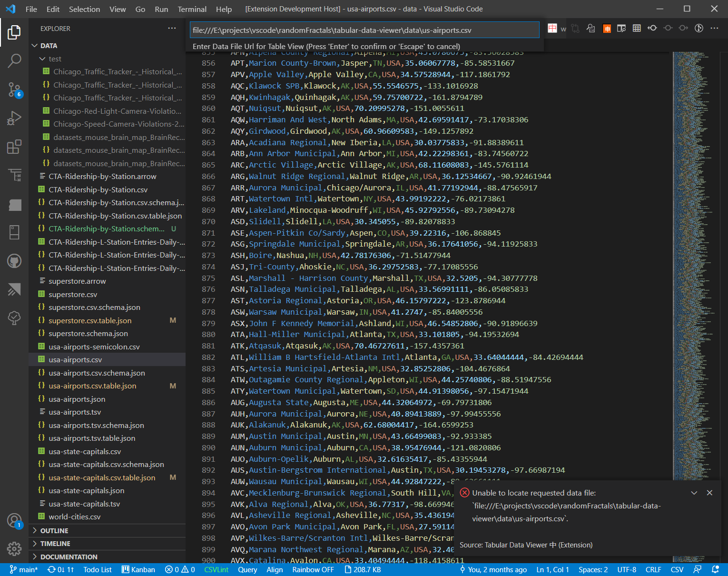Viewport: 728px width, 576px height.
Task: Open the Run menu
Action: pyautogui.click(x=161, y=9)
